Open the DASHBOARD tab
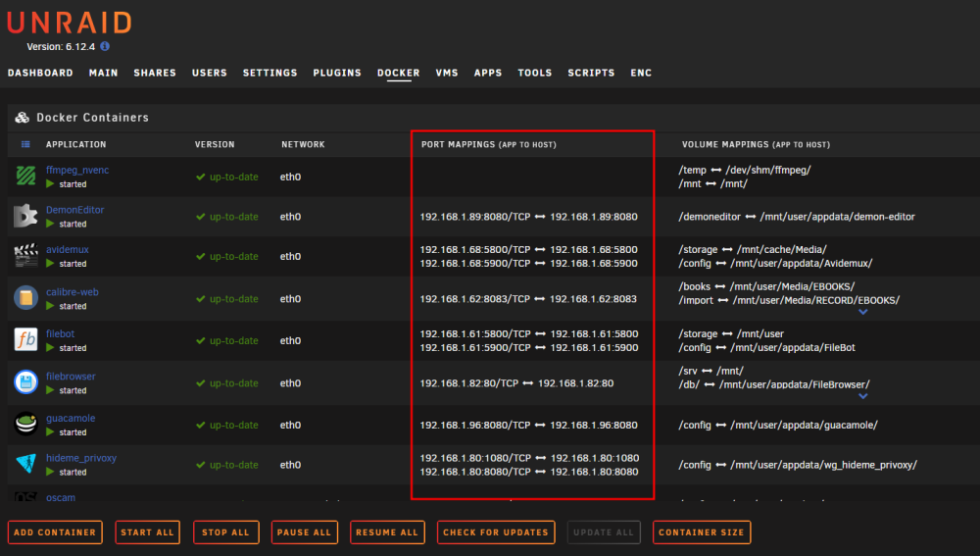Image resolution: width=980 pixels, height=556 pixels. coord(40,74)
